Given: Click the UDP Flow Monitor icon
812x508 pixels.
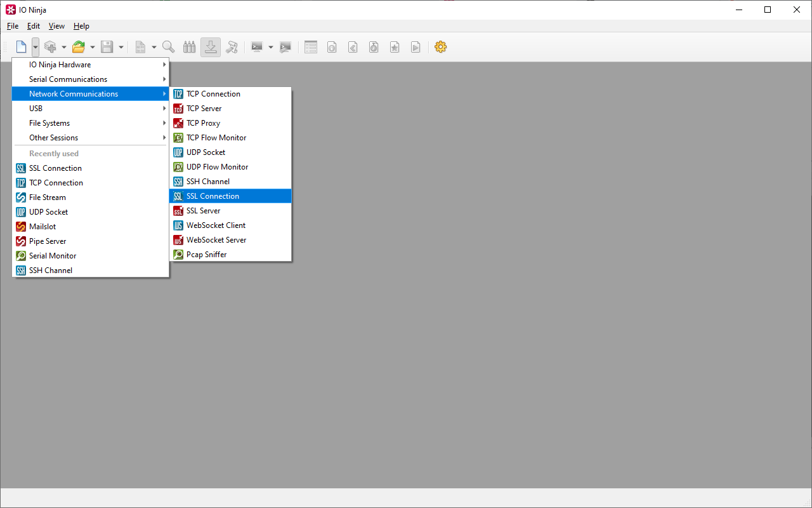Looking at the screenshot, I should tap(178, 167).
